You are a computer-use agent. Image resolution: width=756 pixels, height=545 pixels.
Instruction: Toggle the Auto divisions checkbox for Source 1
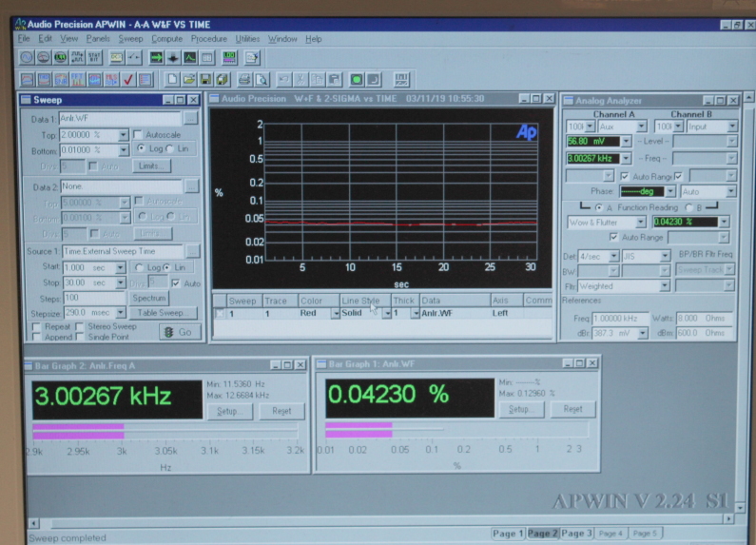(x=176, y=283)
